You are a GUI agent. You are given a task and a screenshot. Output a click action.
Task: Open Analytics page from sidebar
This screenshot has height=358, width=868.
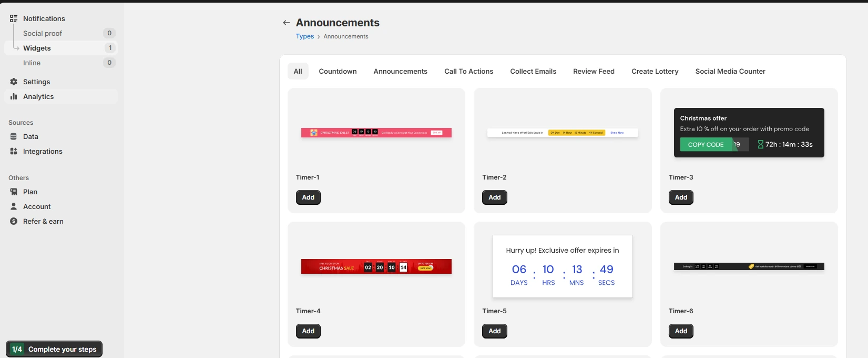38,96
